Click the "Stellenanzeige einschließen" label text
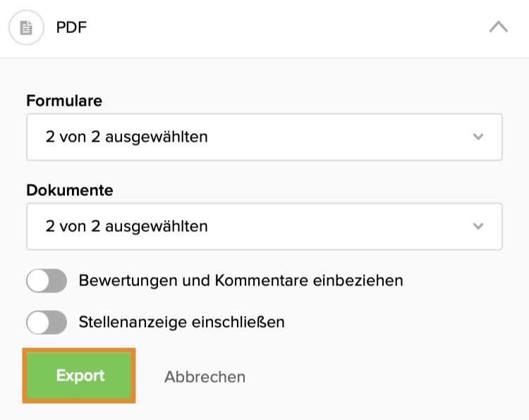Viewport: 529px width, 420px height. tap(181, 323)
